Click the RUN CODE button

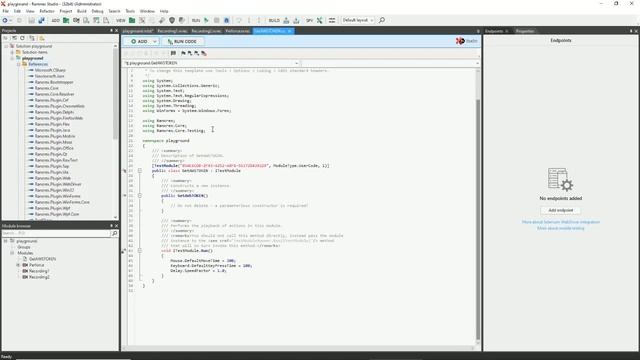182,41
